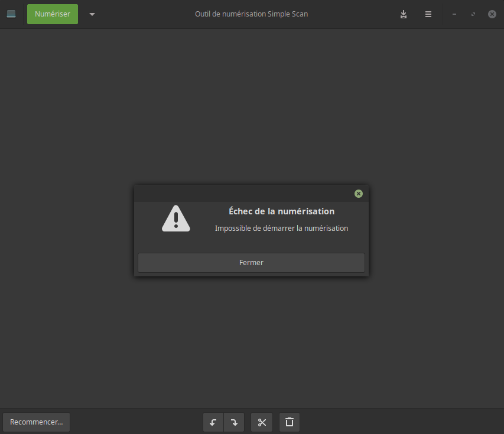Delete the page with the trash icon
The width and height of the screenshot is (504, 434).
click(x=290, y=422)
